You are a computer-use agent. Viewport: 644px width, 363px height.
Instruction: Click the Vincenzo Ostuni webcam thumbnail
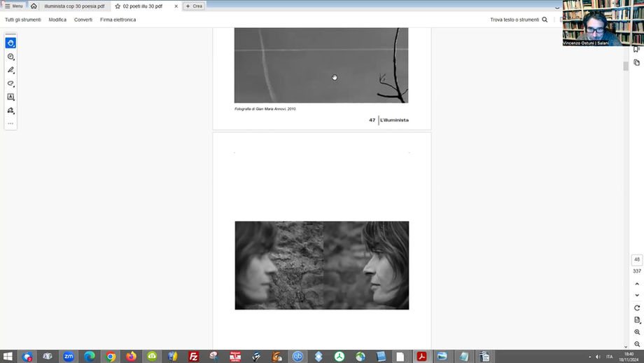(603, 22)
